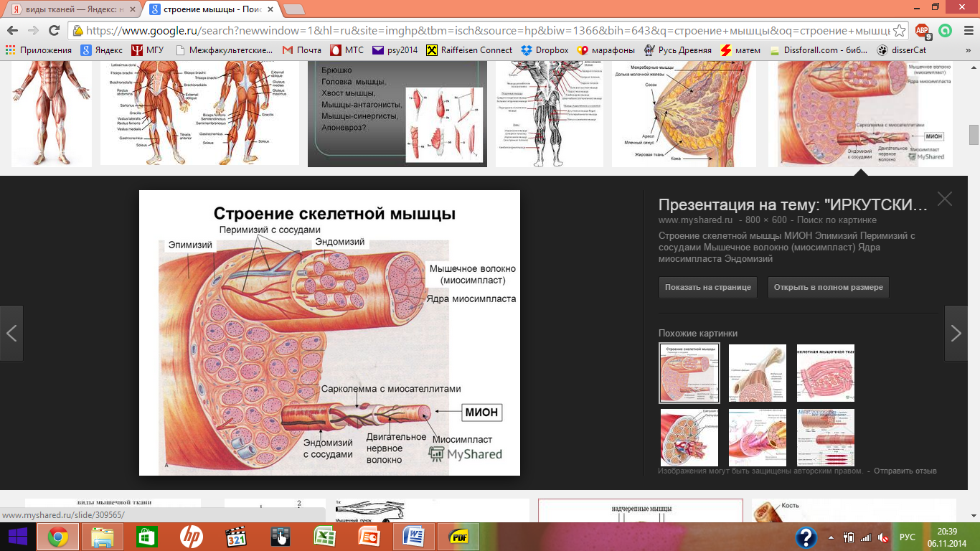Show previous image with left arrow
Screen dimensions: 980x551
(x=11, y=333)
